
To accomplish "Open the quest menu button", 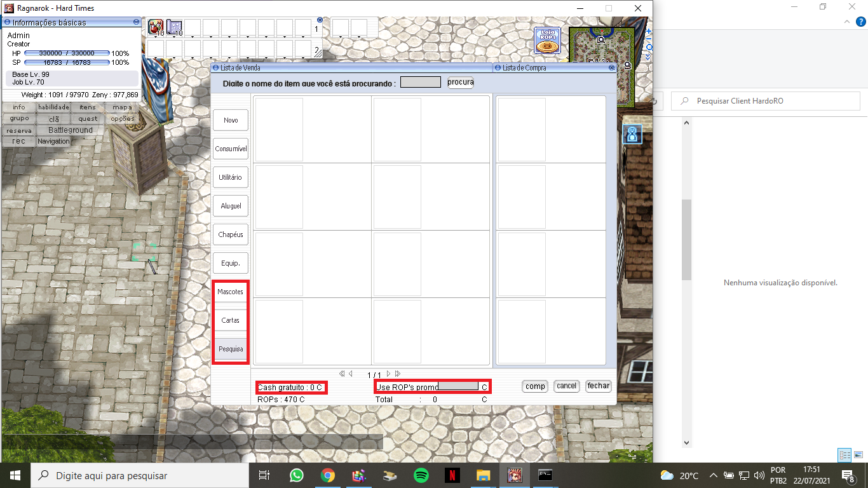I will coord(88,119).
